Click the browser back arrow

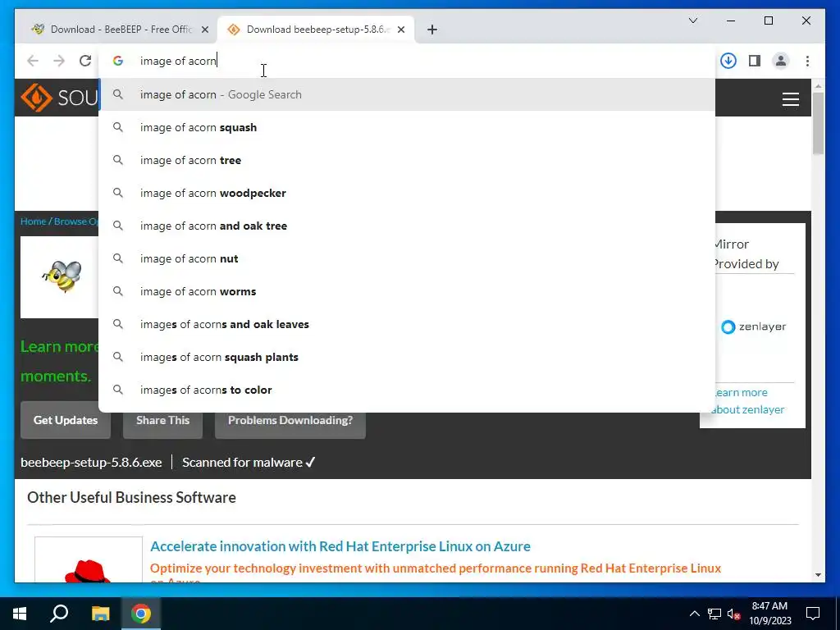(33, 61)
